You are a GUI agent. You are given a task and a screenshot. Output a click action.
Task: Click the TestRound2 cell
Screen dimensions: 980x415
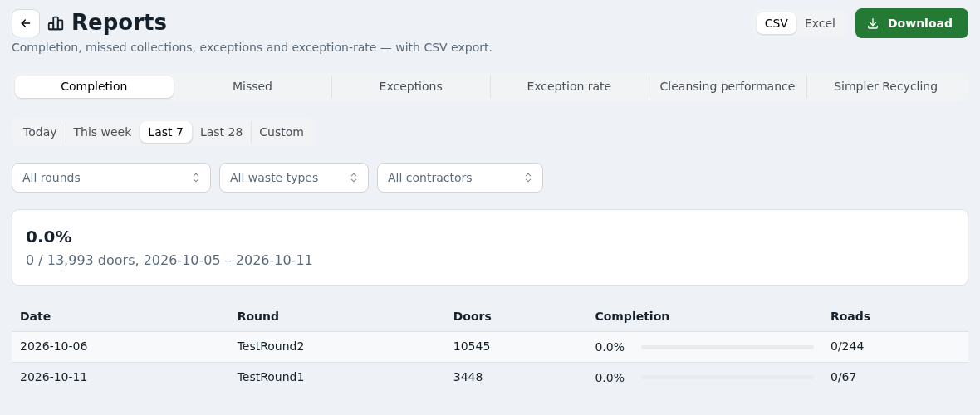(271, 347)
